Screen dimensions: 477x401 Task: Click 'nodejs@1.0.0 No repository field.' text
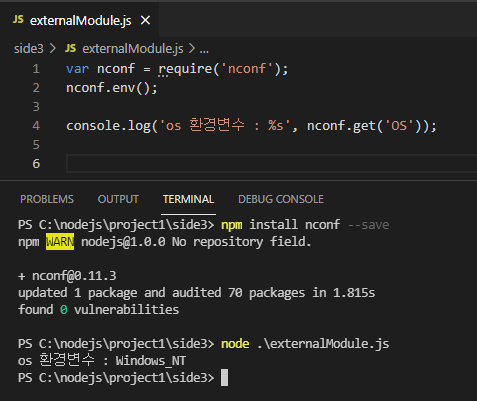pos(196,242)
